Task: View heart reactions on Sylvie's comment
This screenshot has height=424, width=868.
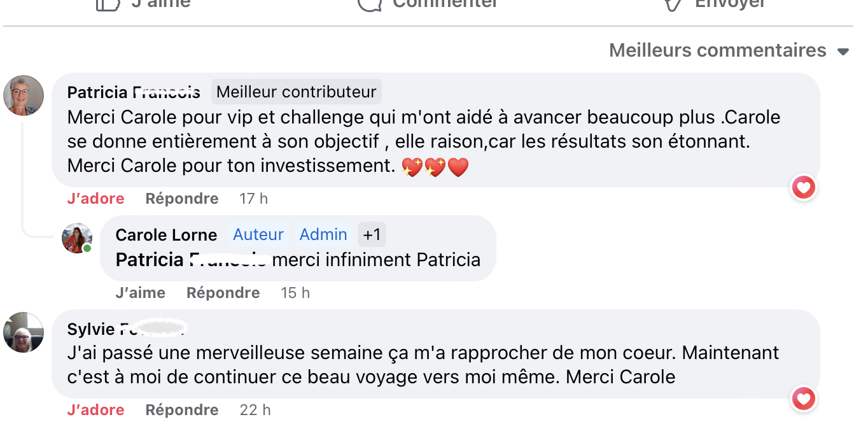Action: [804, 399]
